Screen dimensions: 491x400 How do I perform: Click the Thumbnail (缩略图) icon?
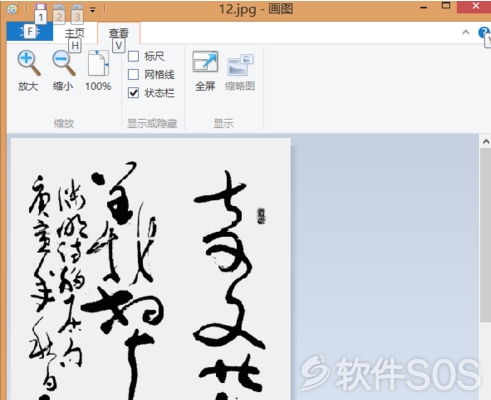(240, 65)
